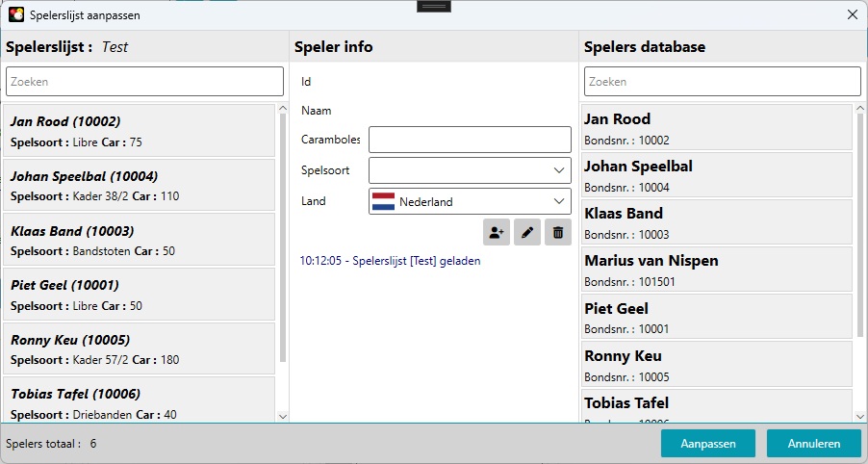Click the application icon in title bar

16,14
